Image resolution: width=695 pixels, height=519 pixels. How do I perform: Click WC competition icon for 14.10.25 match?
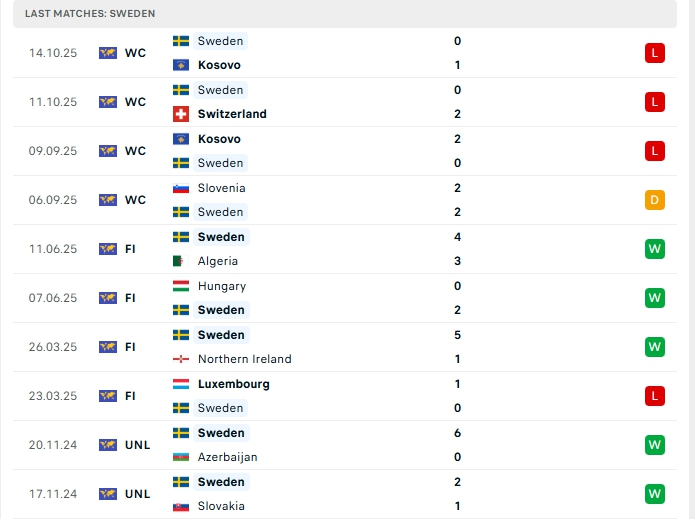point(108,53)
